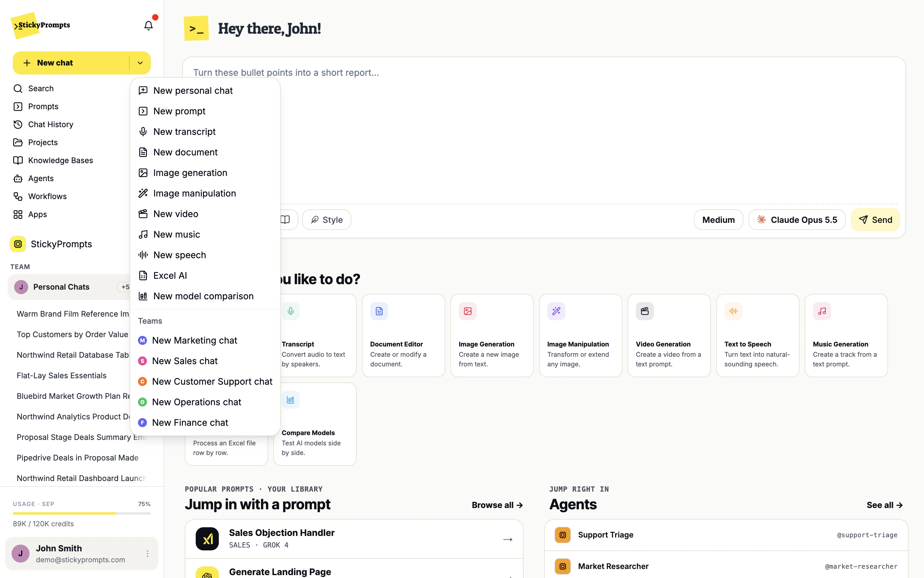Click the Video Generation clapperboard icon
Screen dimensions: 924x578
[x=645, y=311]
